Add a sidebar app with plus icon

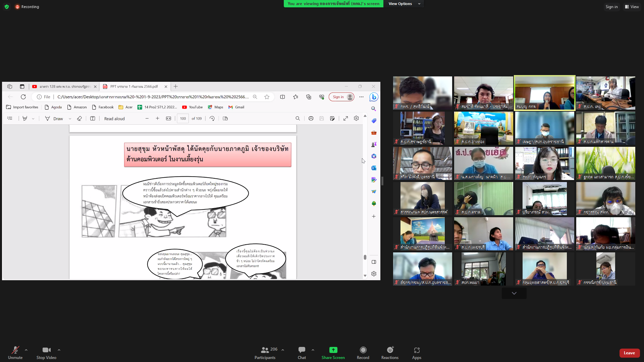374,217
